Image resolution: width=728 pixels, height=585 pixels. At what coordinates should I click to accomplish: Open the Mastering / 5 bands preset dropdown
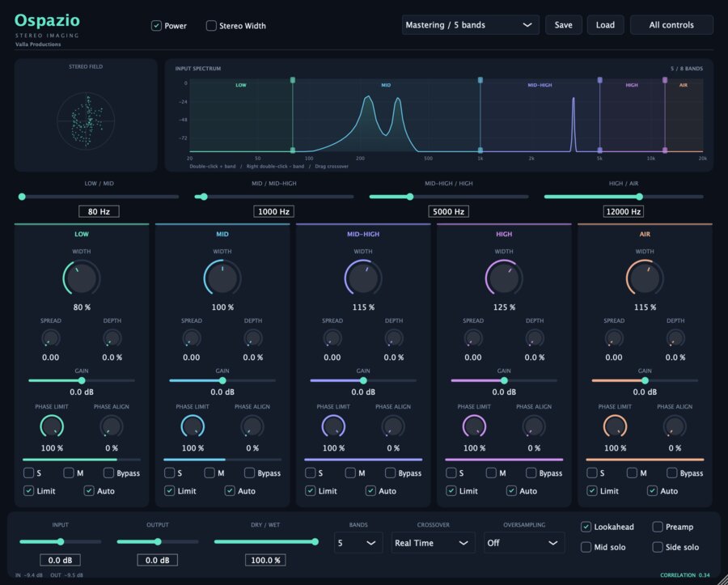[470, 25]
